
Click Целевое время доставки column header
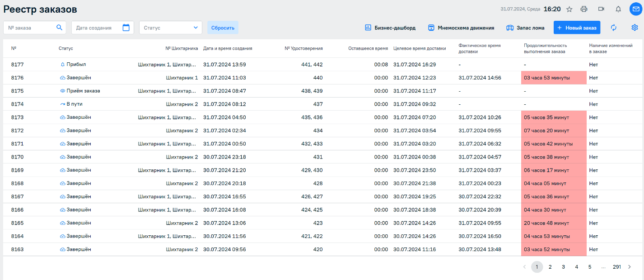coord(420,48)
